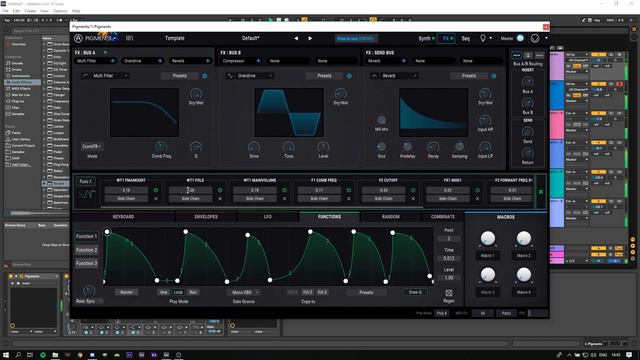Click the face icon beside Master
This screenshot has height=360, width=640.
pos(535,38)
